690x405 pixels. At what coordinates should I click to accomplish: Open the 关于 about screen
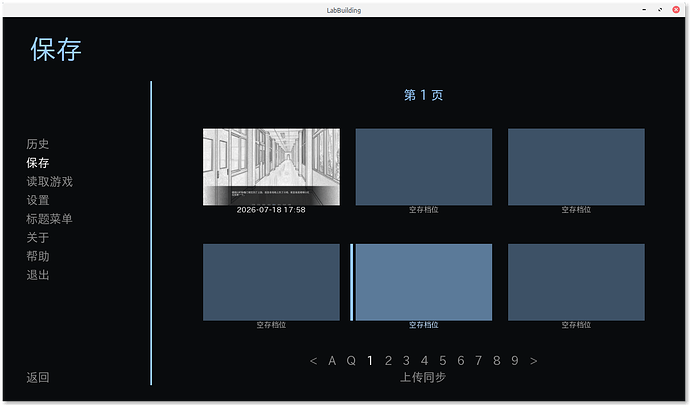click(37, 238)
